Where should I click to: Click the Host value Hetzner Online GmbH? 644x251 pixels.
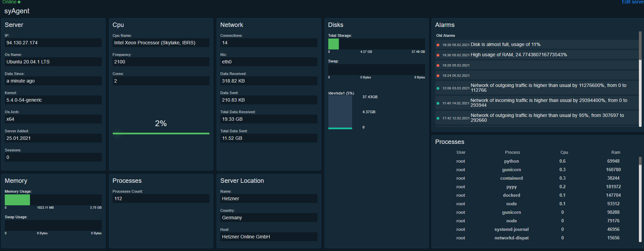[x=269, y=237]
